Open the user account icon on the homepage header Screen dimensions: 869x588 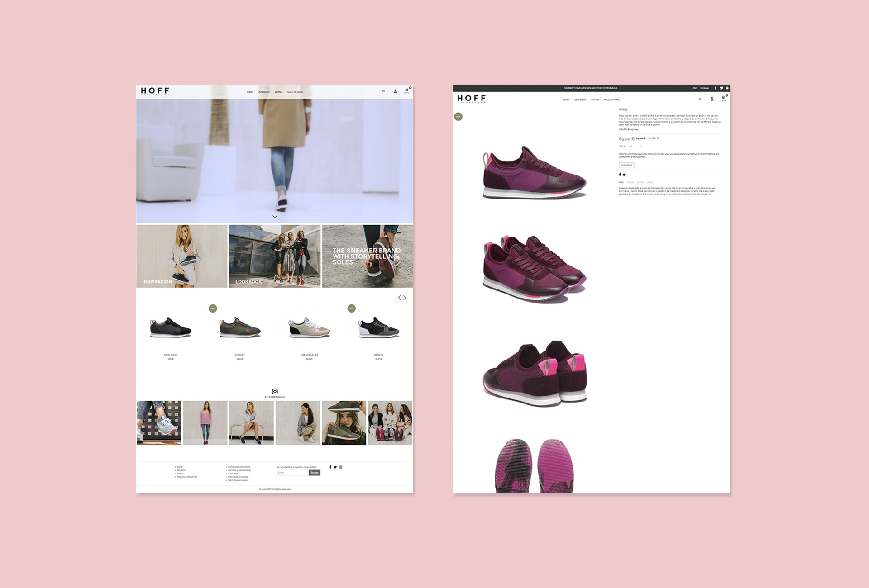click(395, 91)
